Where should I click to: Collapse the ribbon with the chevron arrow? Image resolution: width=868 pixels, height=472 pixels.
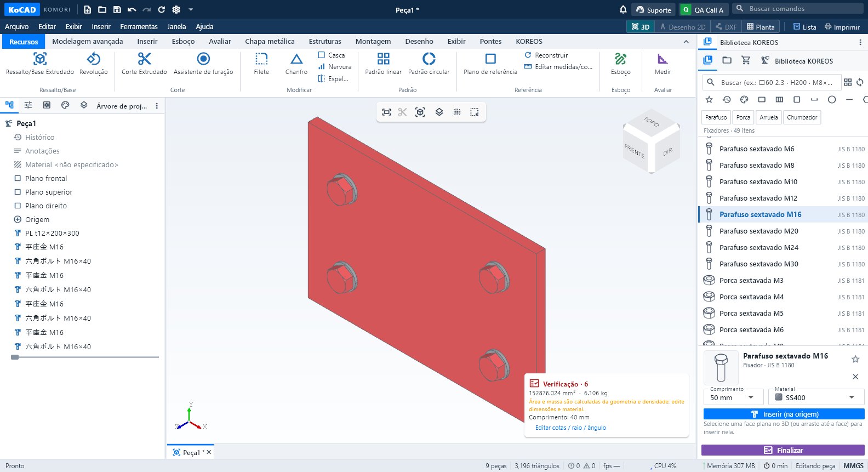pos(686,42)
